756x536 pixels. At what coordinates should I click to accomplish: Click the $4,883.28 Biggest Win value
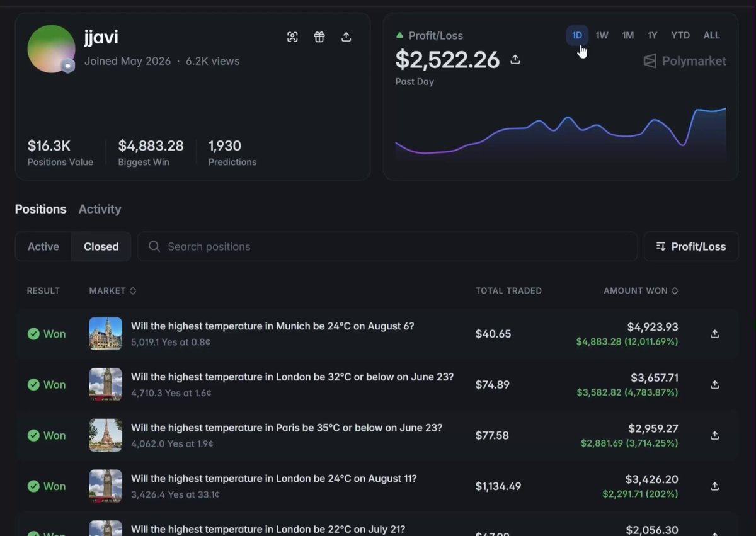pos(151,146)
